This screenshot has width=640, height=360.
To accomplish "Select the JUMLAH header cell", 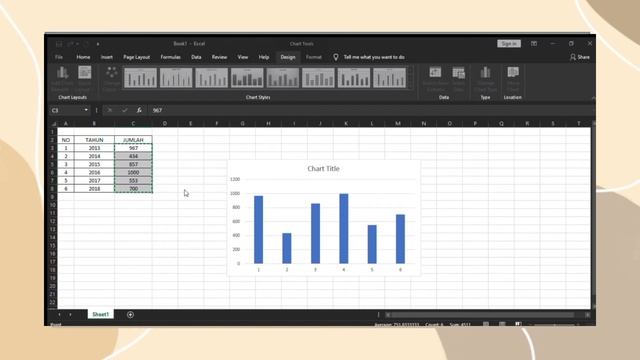I will click(133, 140).
